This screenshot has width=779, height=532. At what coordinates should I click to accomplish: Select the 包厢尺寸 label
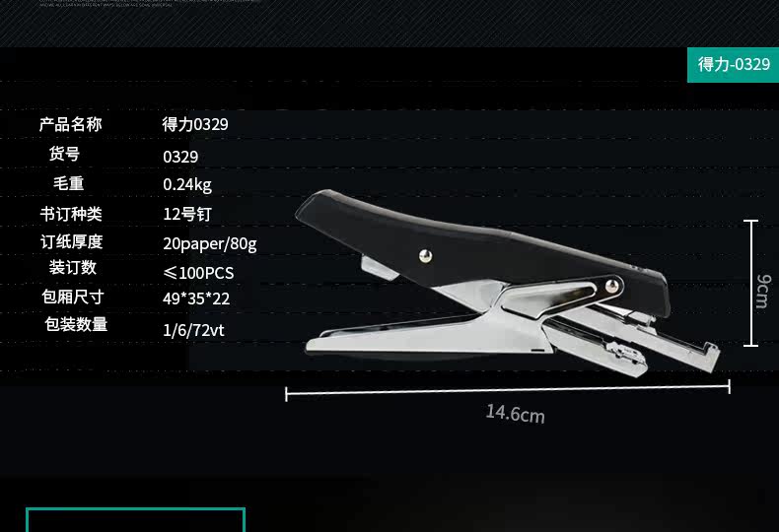tap(73, 297)
